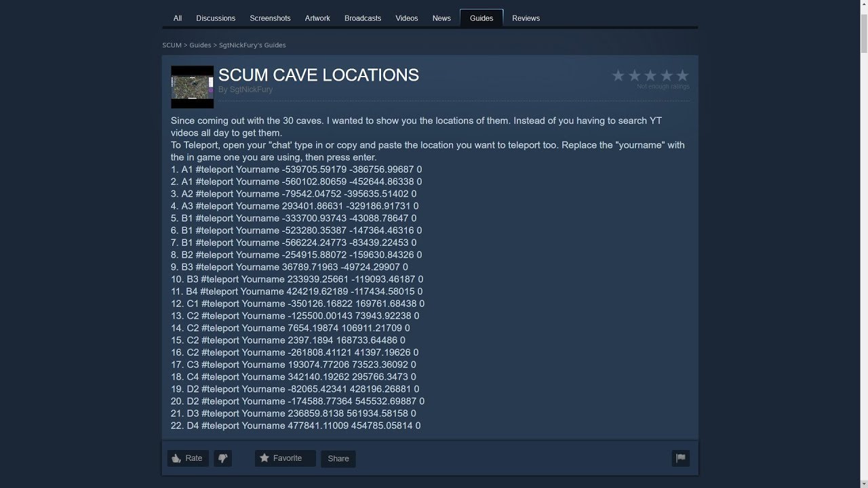This screenshot has width=868, height=488.
Task: Click the 'Since coming out with the 30 caves' sentence
Action: pyautogui.click(x=416, y=127)
